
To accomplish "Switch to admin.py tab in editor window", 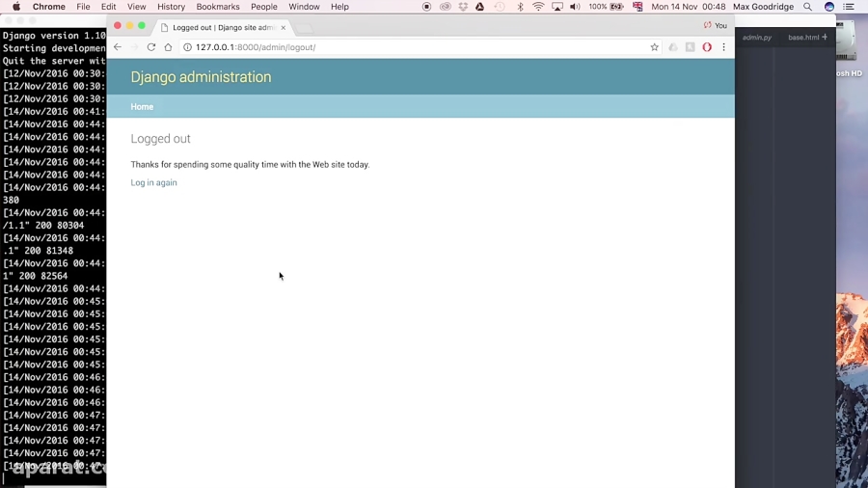I will [757, 37].
